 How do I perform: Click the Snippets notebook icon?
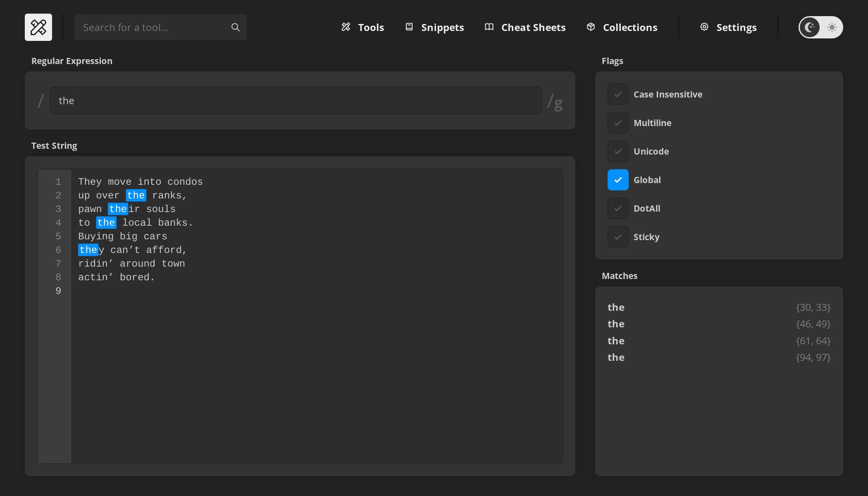coord(409,27)
